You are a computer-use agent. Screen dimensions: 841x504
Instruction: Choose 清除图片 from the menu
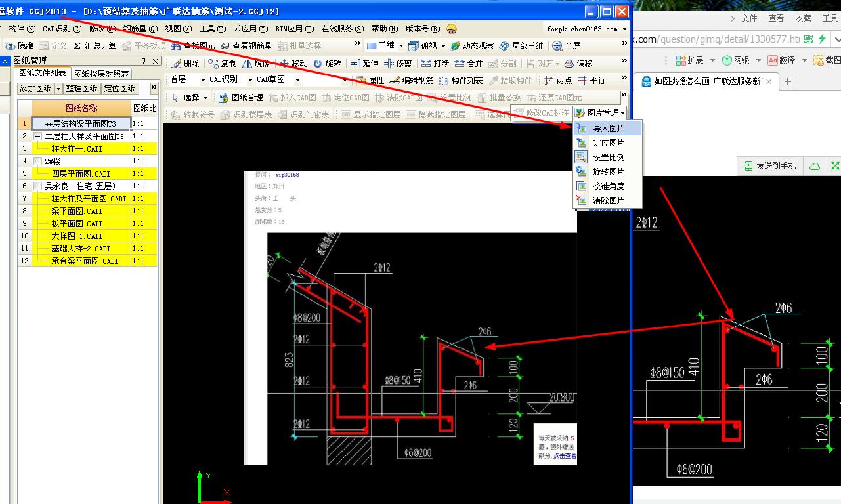coord(607,201)
